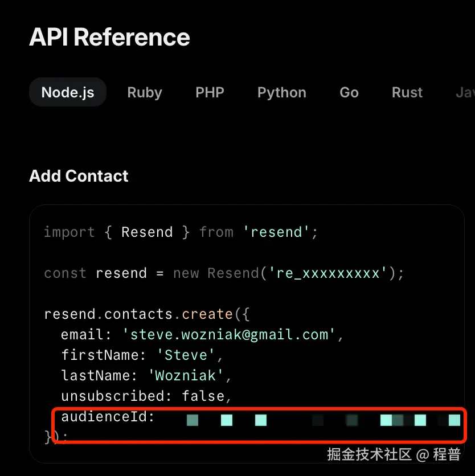
Task: Click the API Reference page title
Action: [109, 36]
